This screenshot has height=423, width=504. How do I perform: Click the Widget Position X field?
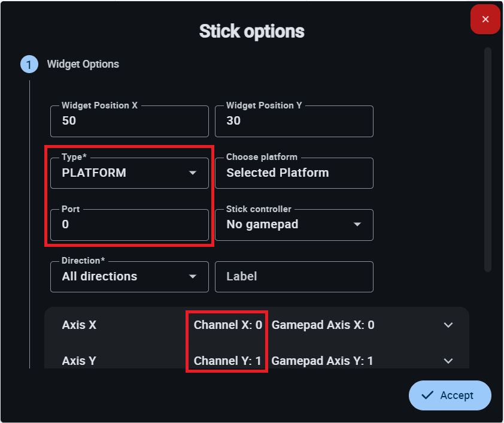[129, 121]
